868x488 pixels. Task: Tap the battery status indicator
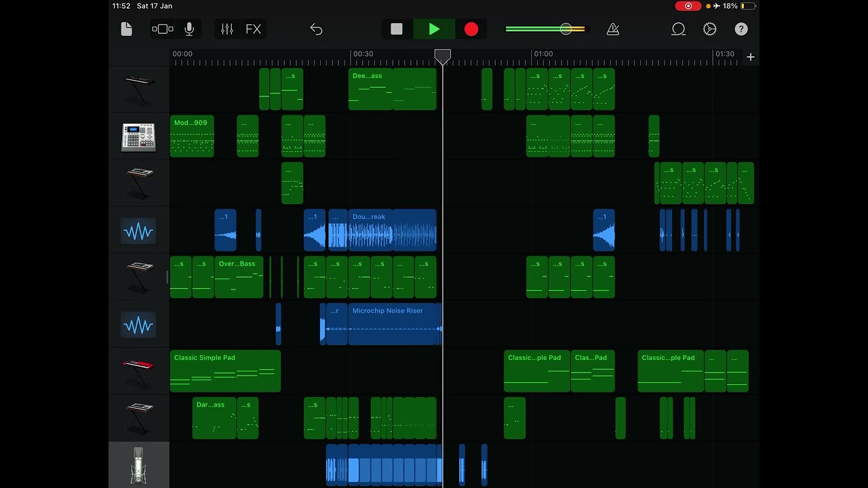click(x=748, y=6)
